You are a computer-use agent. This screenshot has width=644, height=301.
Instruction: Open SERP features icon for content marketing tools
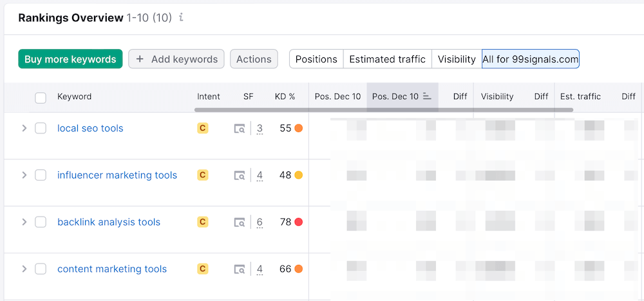pos(239,269)
